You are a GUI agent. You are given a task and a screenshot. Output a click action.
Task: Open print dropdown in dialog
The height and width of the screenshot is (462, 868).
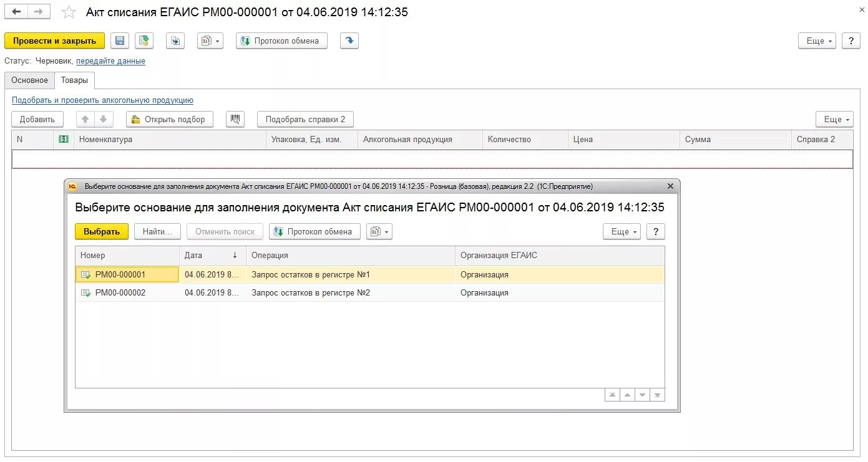click(x=379, y=232)
